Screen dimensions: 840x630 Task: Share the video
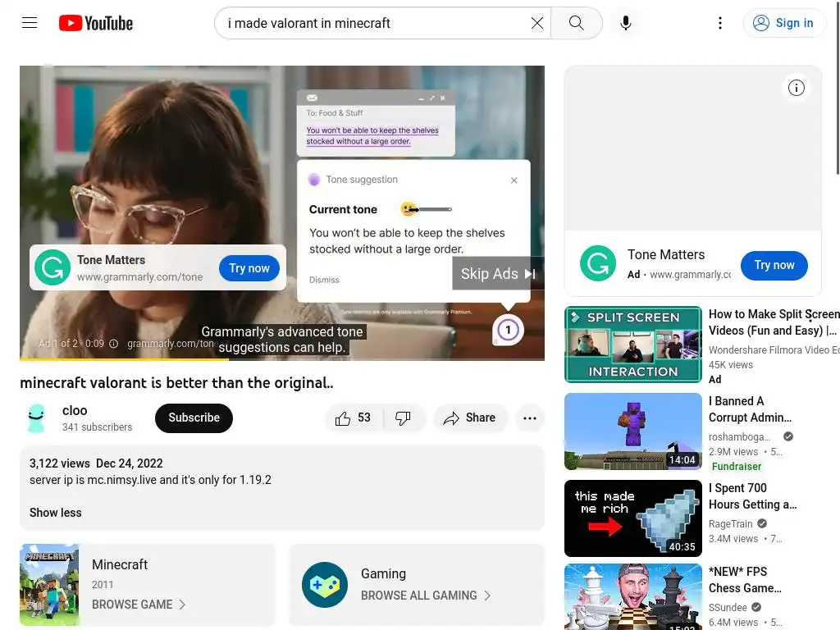tap(469, 418)
